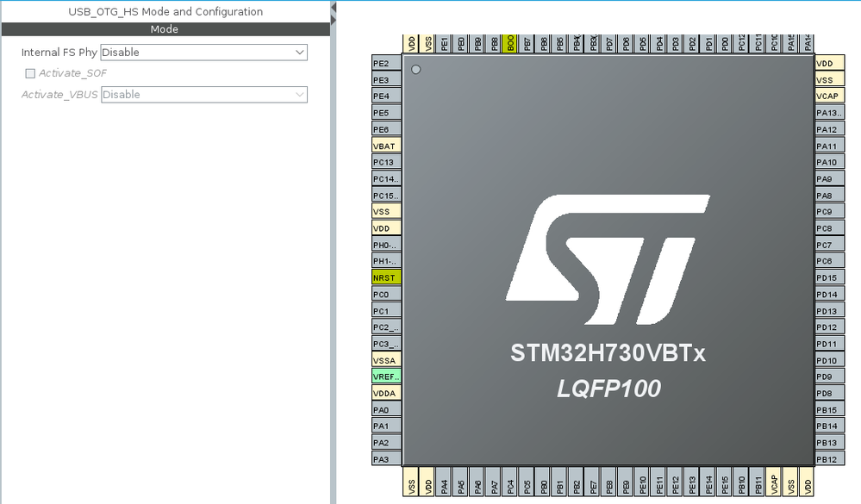Select the VSSA pin

tap(387, 359)
